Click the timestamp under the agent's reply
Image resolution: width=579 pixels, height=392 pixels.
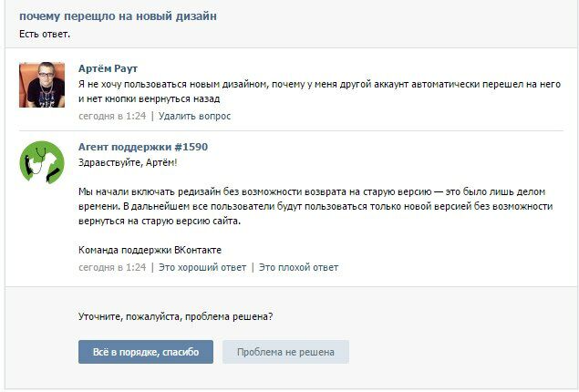(112, 267)
